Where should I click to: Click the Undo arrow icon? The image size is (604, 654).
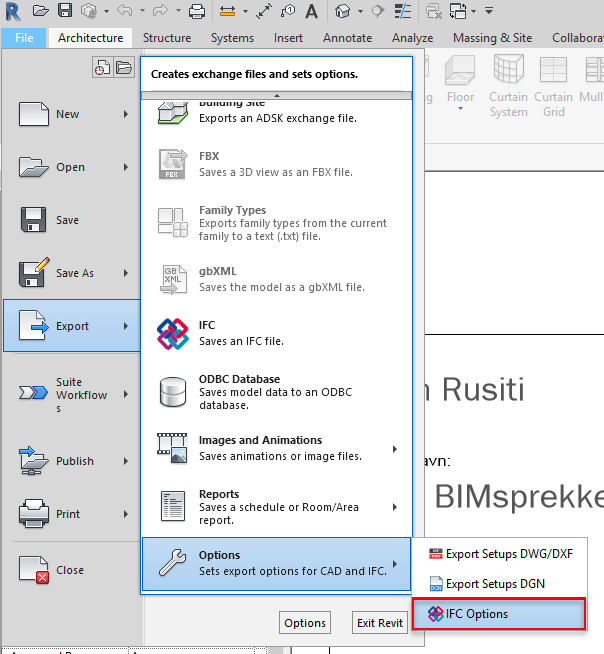coord(125,10)
